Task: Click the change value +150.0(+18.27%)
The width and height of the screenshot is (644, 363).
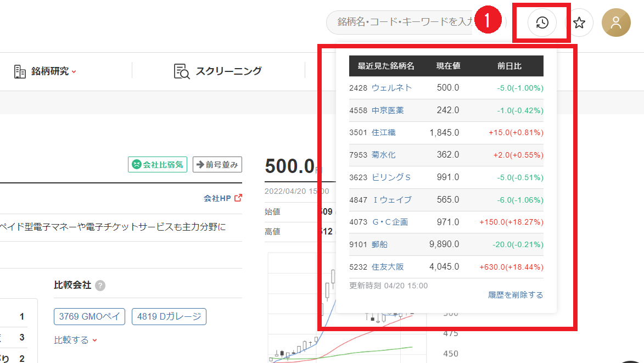Action: tap(511, 222)
